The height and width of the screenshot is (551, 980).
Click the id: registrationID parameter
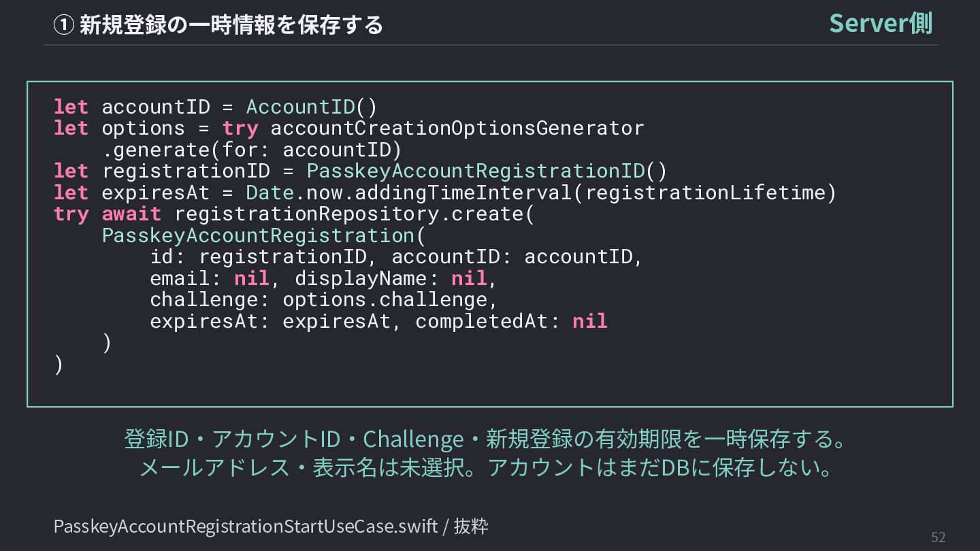point(259,256)
